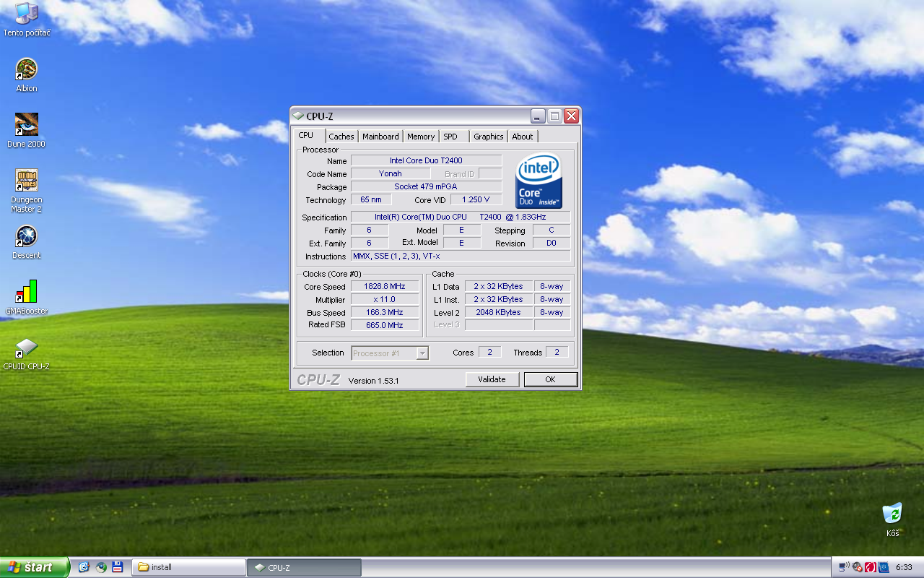924x578 pixels.
Task: Click the Specification field text
Action: click(x=461, y=217)
